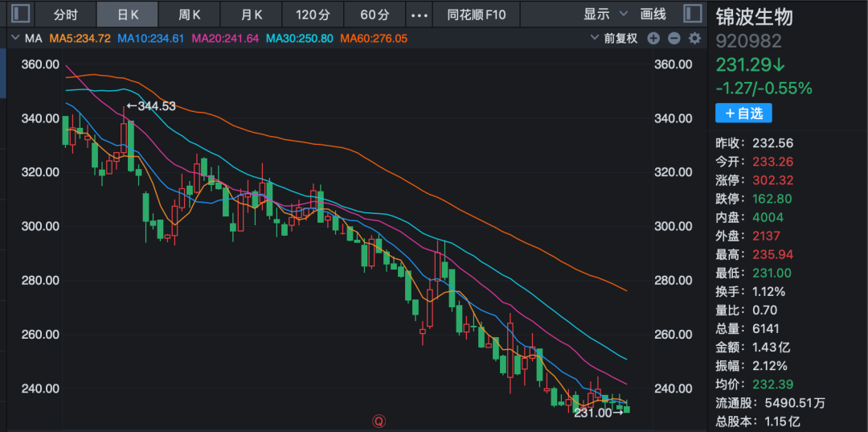Switch to 60分 chart period
This screenshot has width=868, height=432.
[375, 14]
